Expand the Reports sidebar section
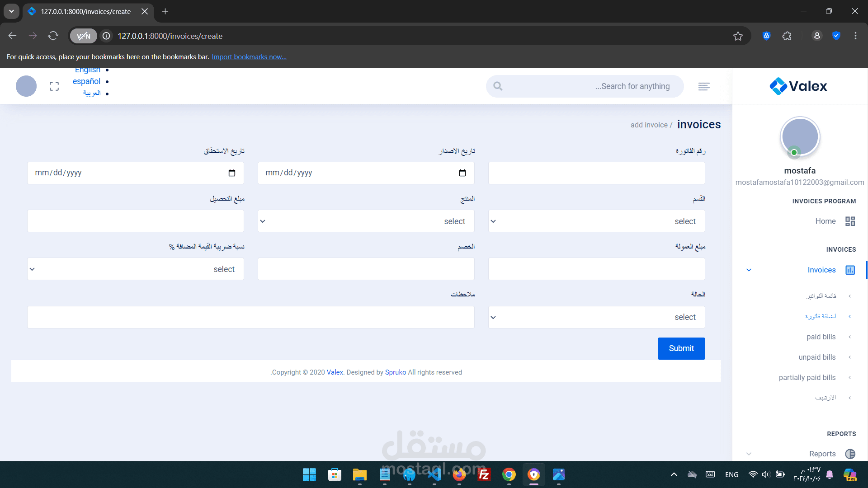The height and width of the screenshot is (488, 868). 749,454
